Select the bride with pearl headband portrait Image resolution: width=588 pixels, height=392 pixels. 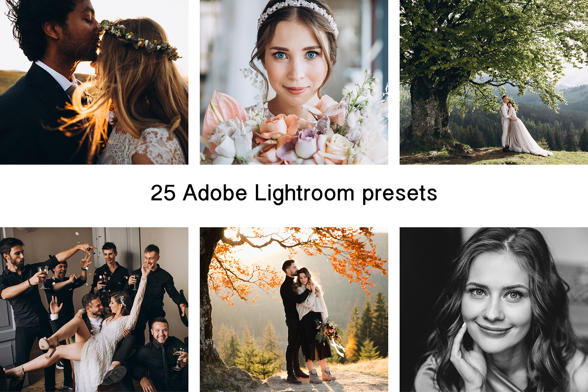294,82
